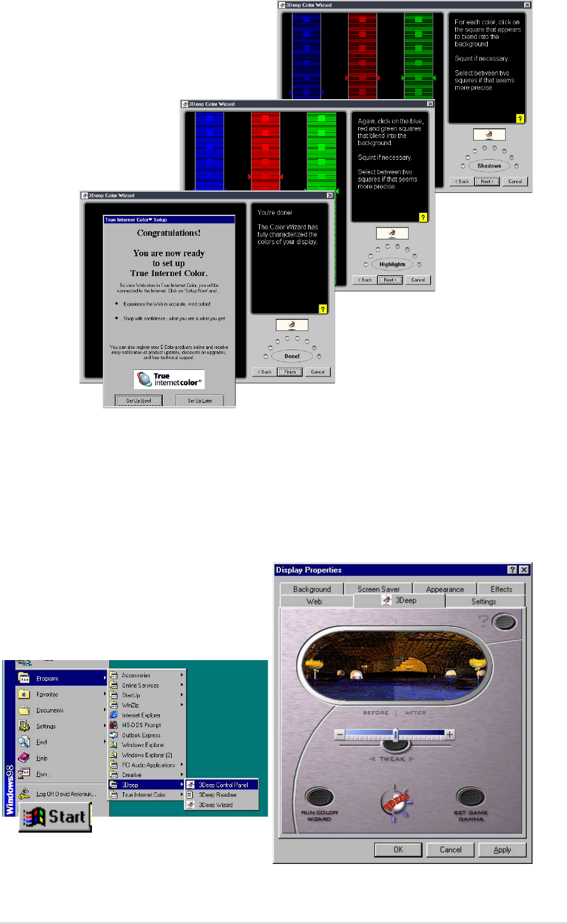Viewport: 567px width, 924px height.
Task: Click Cancel in the Highlights wizard
Action: click(x=418, y=280)
